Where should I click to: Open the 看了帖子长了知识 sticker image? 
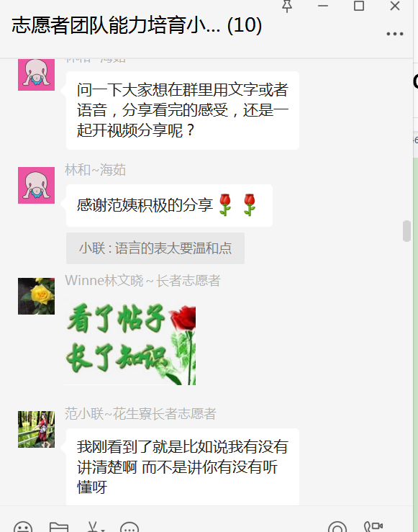(130, 343)
